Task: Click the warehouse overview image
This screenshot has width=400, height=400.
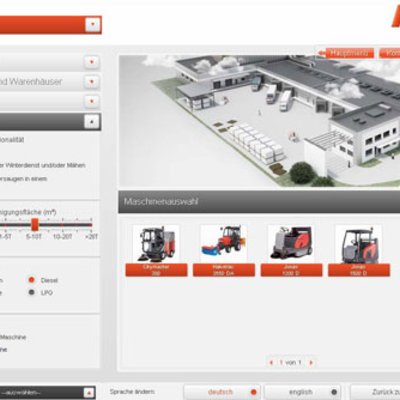Action: click(259, 121)
